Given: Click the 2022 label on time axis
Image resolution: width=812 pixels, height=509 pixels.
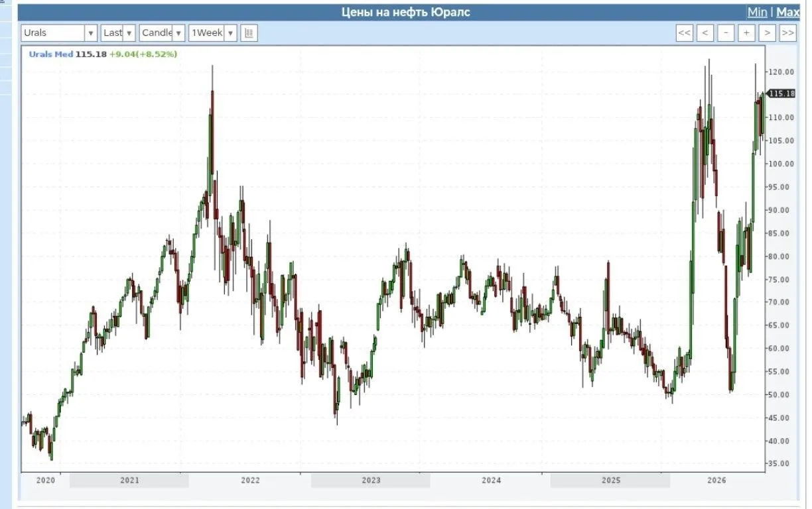Looking at the screenshot, I should [250, 480].
